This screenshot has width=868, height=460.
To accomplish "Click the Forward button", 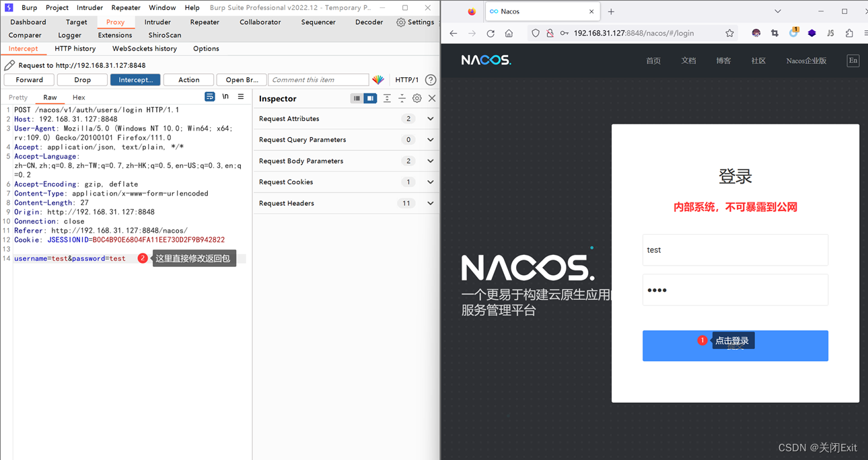I will click(29, 79).
